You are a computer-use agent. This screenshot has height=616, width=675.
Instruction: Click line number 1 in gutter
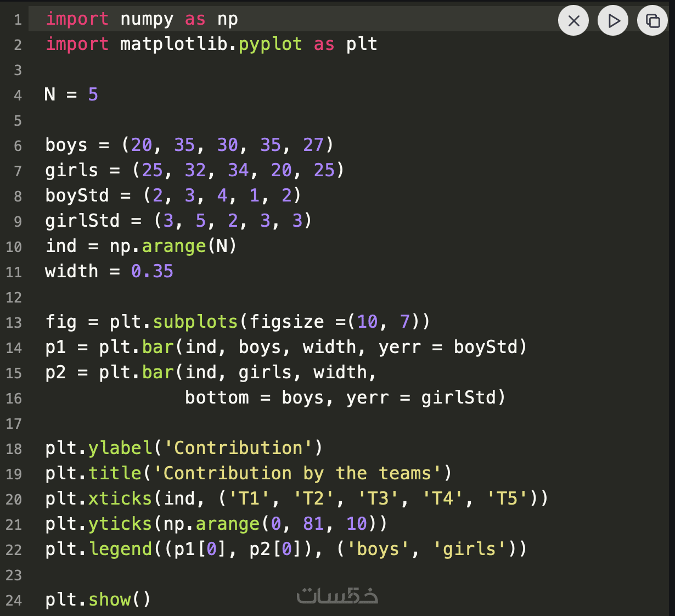18,20
